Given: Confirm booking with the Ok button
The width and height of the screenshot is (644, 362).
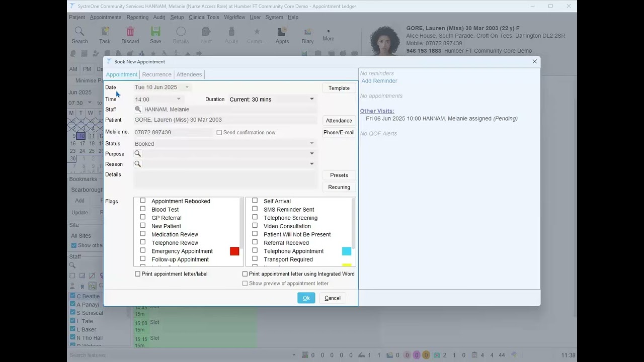Looking at the screenshot, I should tap(306, 298).
